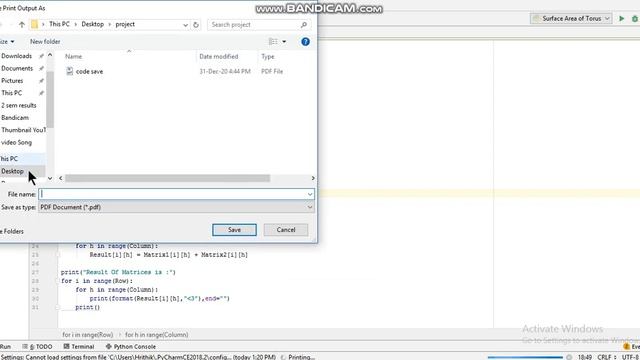Run the current configuration in PyCharm

pyautogui.click(x=622, y=18)
